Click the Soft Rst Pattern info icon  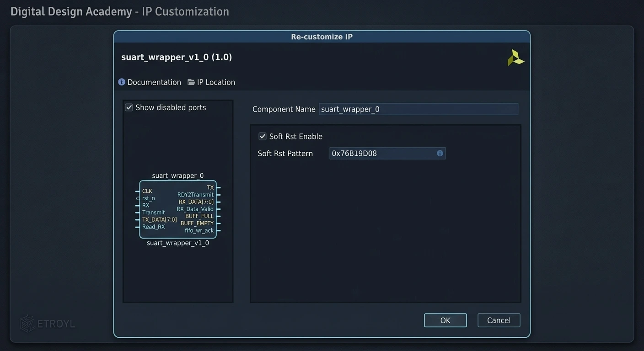(x=440, y=153)
